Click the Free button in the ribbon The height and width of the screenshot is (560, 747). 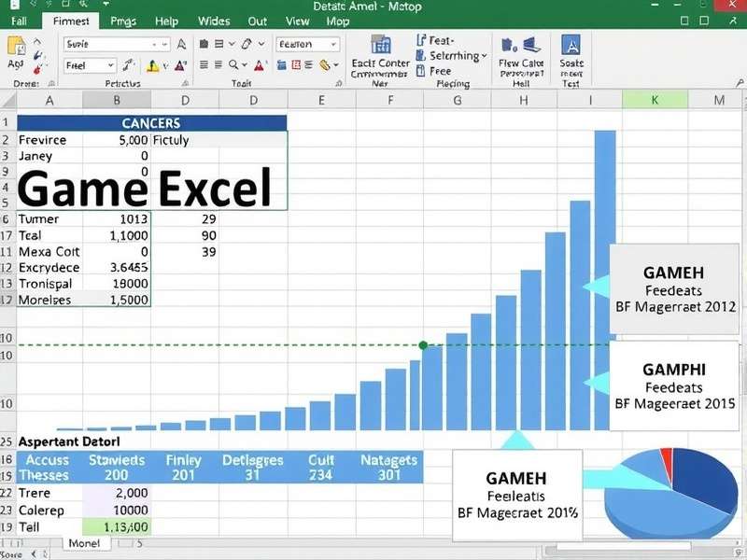click(439, 72)
